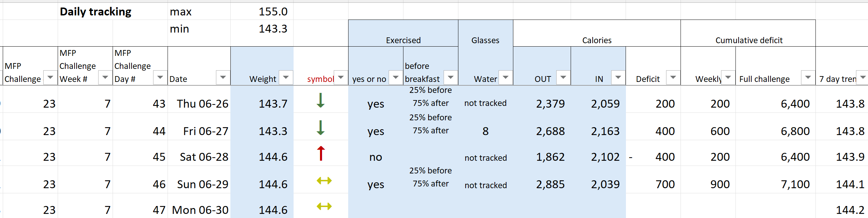Open the Water column filter dropdown
868x218 pixels.
506,77
